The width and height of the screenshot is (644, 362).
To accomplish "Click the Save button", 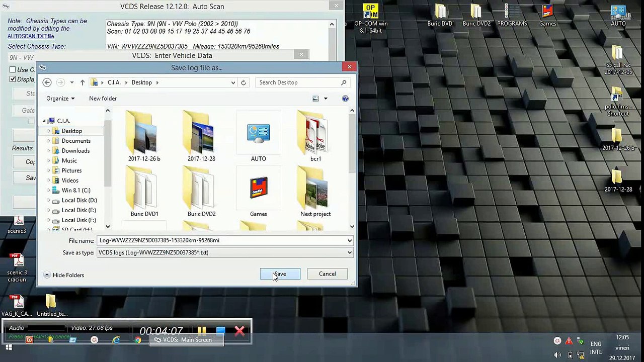I will click(280, 274).
